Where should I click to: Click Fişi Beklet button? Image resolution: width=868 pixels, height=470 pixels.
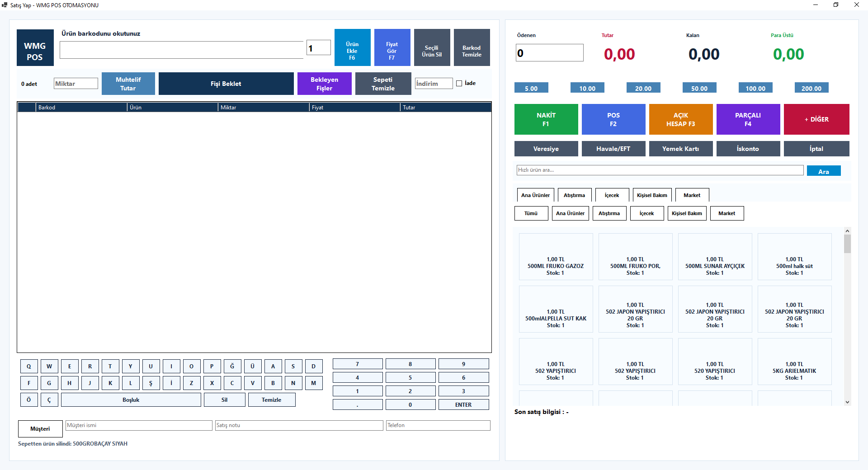tap(226, 84)
